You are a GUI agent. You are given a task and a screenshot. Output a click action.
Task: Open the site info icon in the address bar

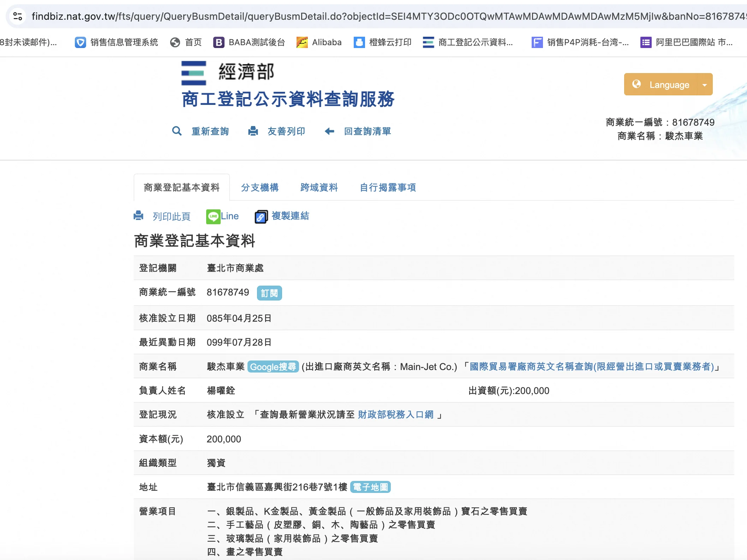(18, 16)
